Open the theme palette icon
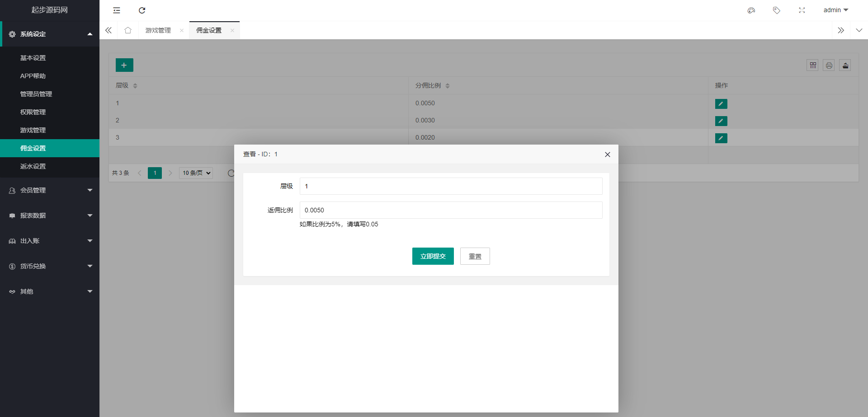This screenshot has width=868, height=417. click(x=751, y=10)
